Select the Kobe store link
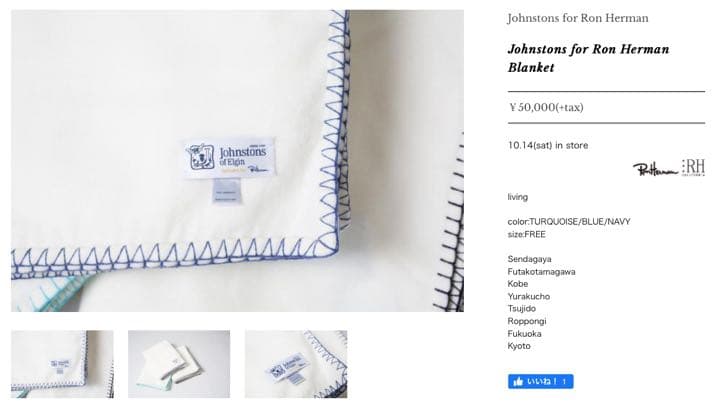Viewport: 720px width, 406px height. tap(518, 284)
